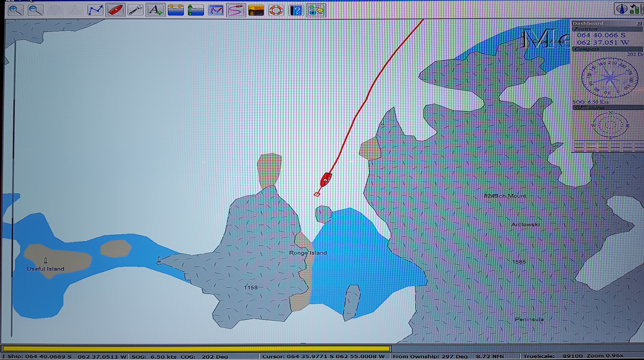Toggle the auto follow red boat button
Screen dimensions: 644x360
point(115,10)
